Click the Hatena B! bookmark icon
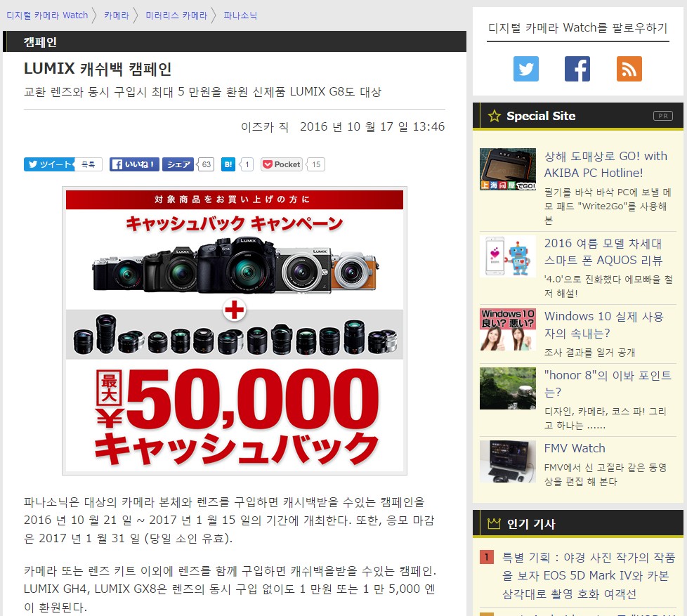Image resolution: width=687 pixels, height=616 pixels. [228, 164]
